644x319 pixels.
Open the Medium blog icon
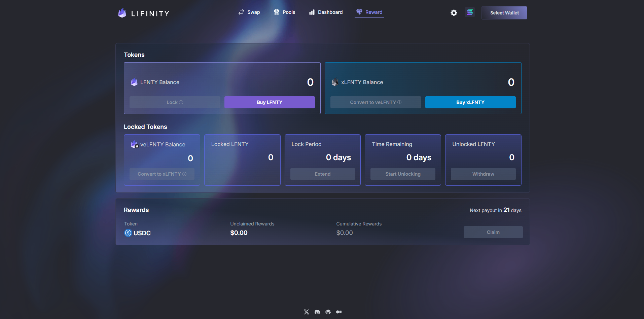coord(339,312)
